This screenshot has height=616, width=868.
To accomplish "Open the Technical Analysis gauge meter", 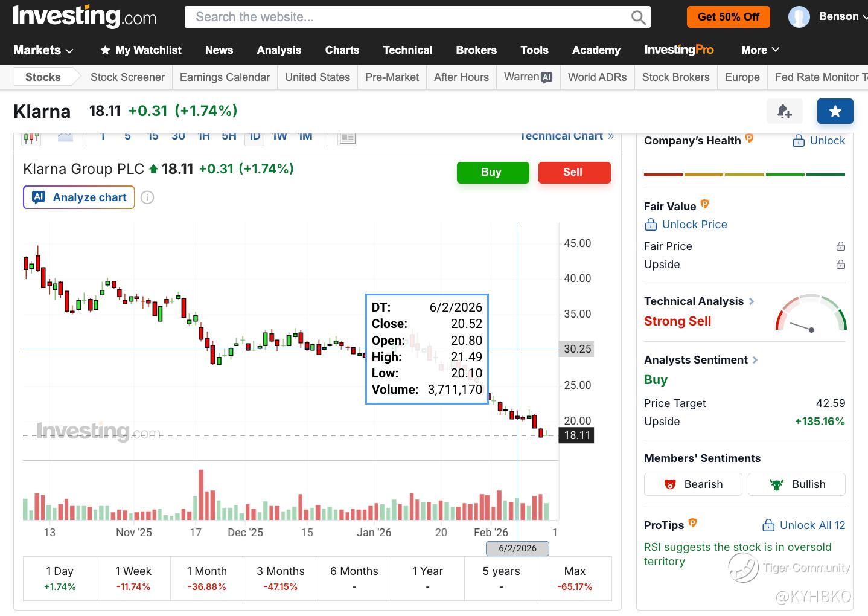I will point(811,313).
